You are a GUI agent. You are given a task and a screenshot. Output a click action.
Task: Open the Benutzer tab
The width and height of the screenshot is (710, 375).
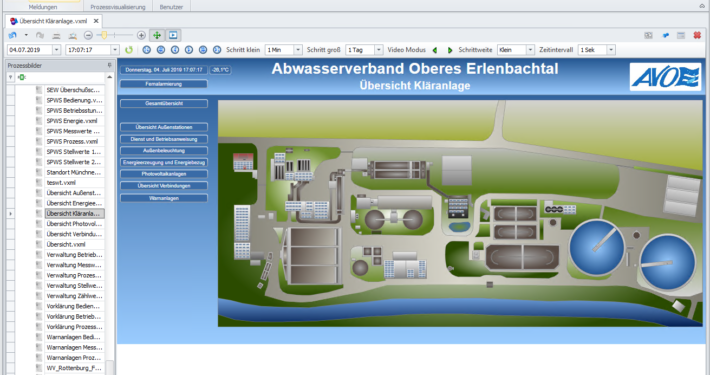tap(171, 7)
